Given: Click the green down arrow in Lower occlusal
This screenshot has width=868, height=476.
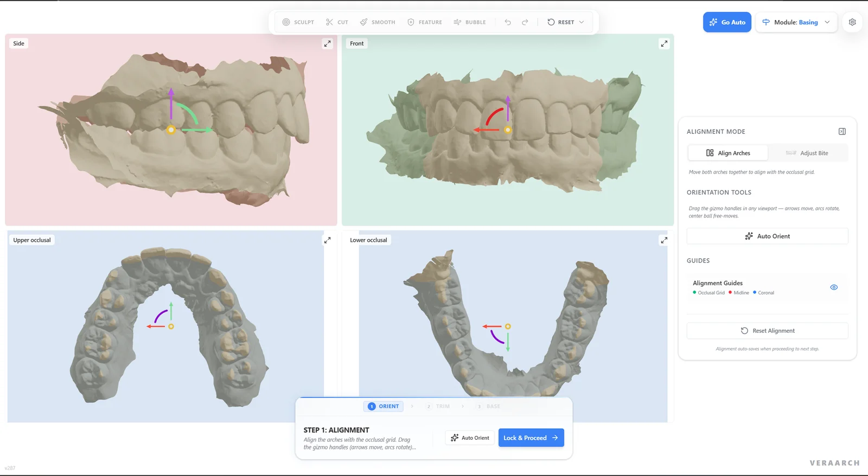Looking at the screenshot, I should click(x=508, y=342).
